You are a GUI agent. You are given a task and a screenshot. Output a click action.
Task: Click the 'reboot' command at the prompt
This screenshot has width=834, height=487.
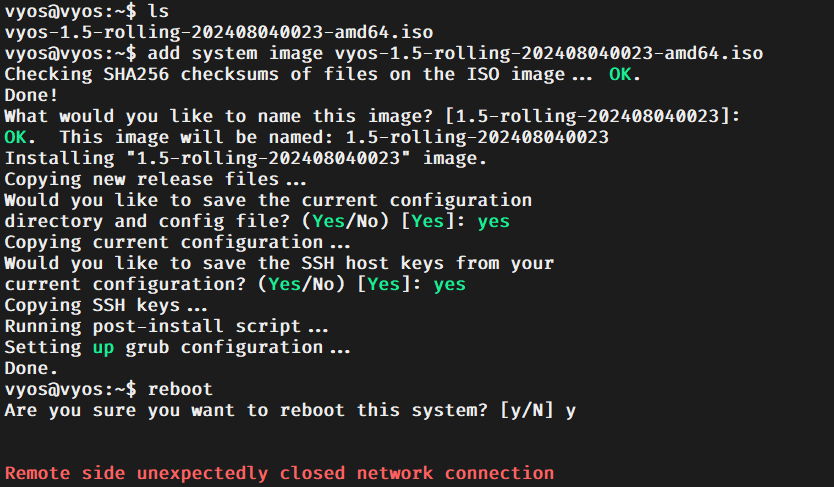click(x=180, y=389)
